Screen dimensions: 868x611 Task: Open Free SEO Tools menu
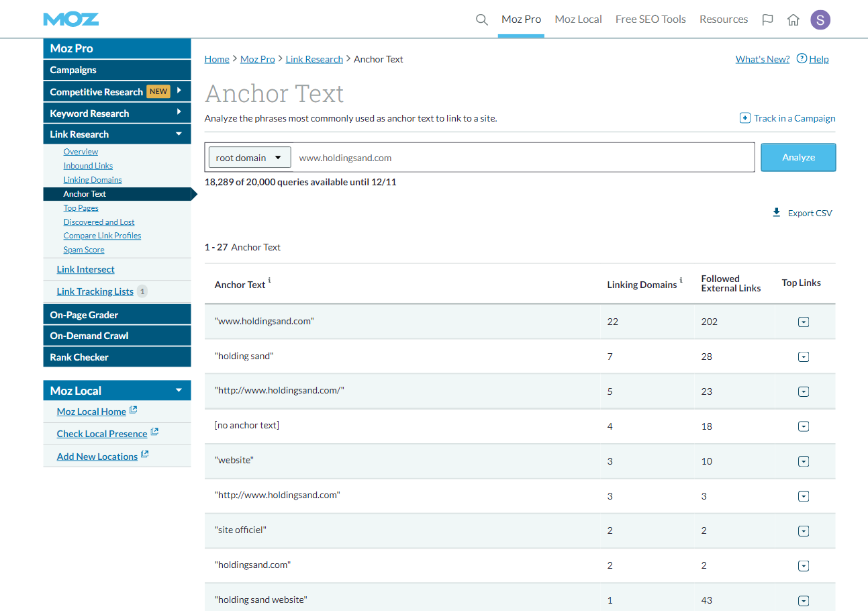click(x=650, y=19)
